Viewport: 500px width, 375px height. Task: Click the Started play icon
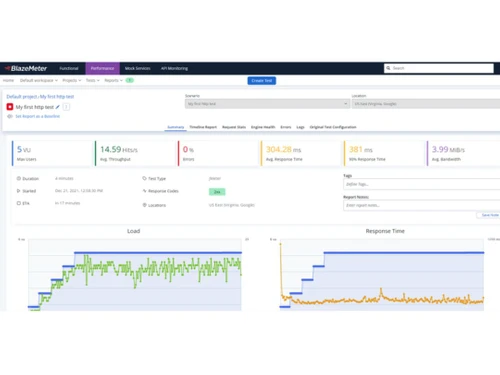coord(19,191)
